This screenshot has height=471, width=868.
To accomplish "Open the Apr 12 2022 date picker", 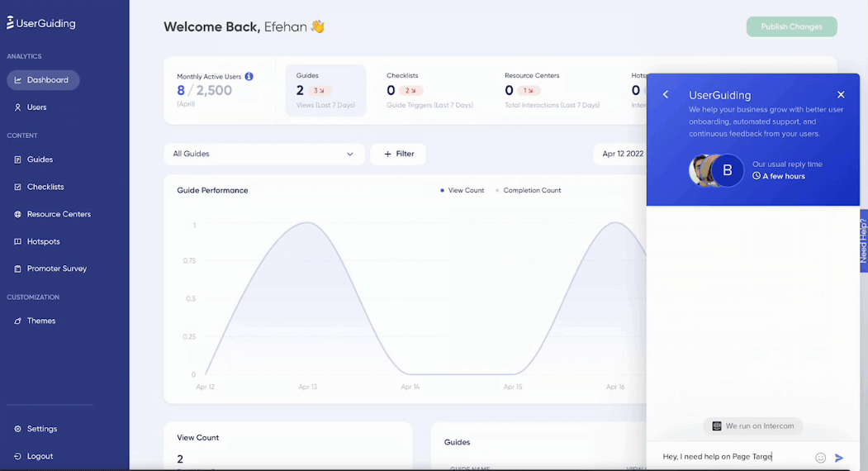I will tap(621, 154).
